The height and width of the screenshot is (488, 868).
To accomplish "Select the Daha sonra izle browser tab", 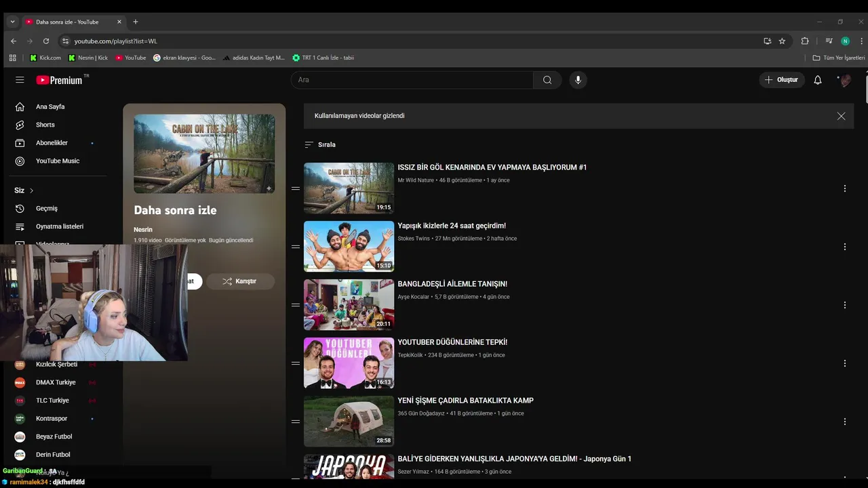I will coord(73,22).
